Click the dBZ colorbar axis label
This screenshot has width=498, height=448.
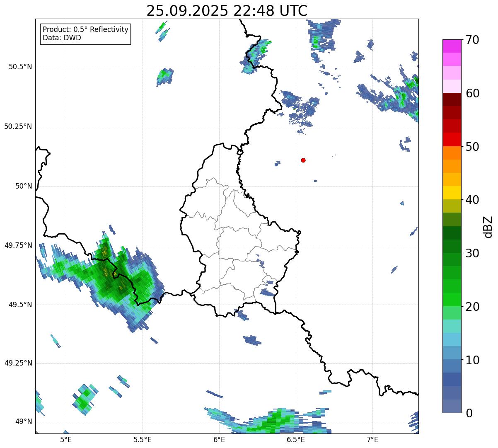pyautogui.click(x=488, y=226)
